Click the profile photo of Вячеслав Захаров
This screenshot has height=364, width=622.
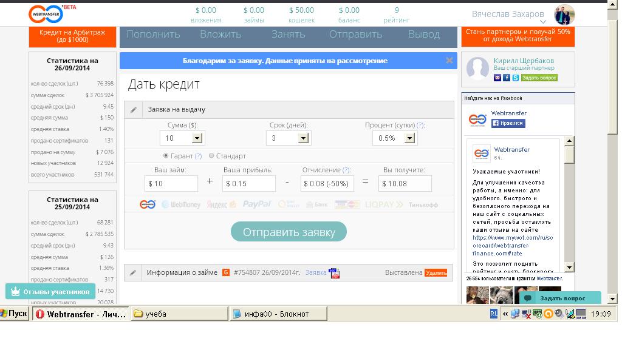pyautogui.click(x=564, y=15)
